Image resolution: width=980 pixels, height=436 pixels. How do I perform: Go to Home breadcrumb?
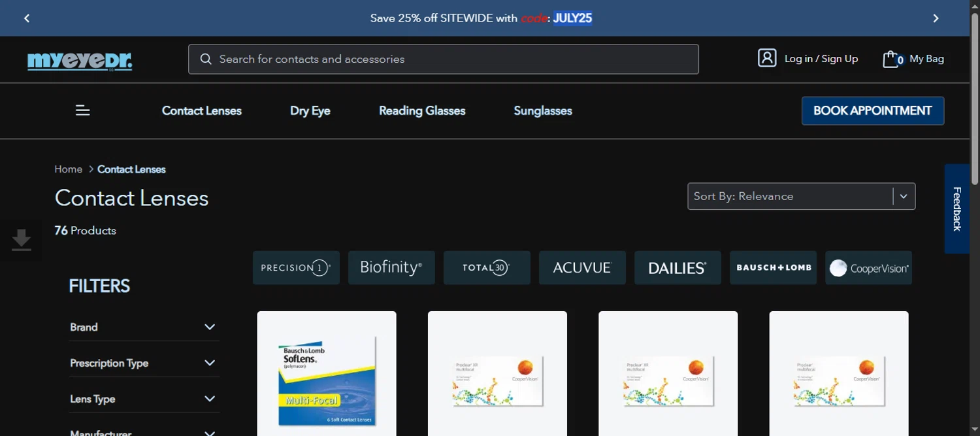(x=68, y=169)
